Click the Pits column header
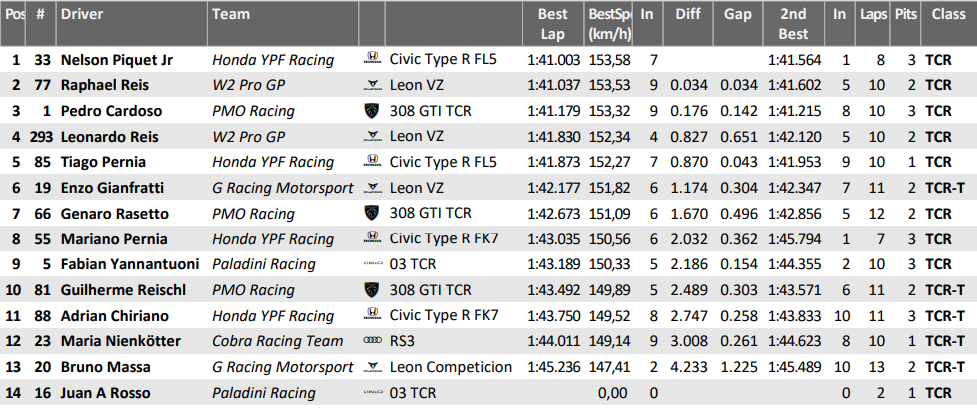The width and height of the screenshot is (977, 408). point(906,15)
